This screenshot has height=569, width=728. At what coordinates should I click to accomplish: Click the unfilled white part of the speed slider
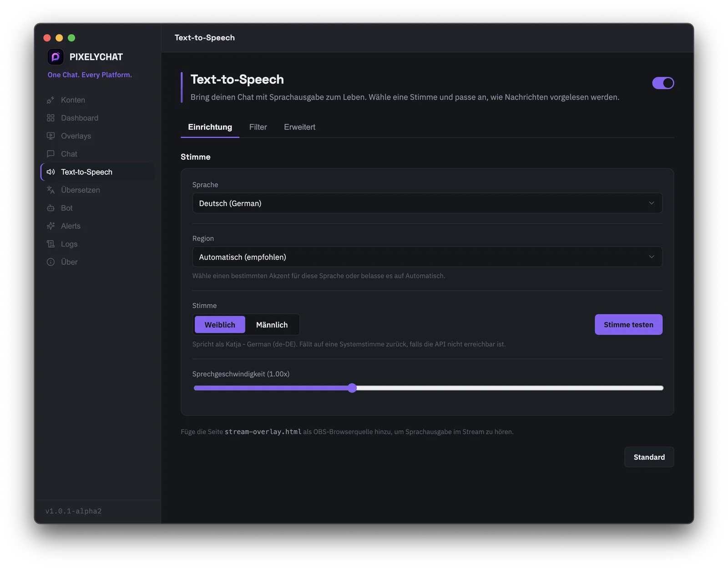tap(510, 388)
